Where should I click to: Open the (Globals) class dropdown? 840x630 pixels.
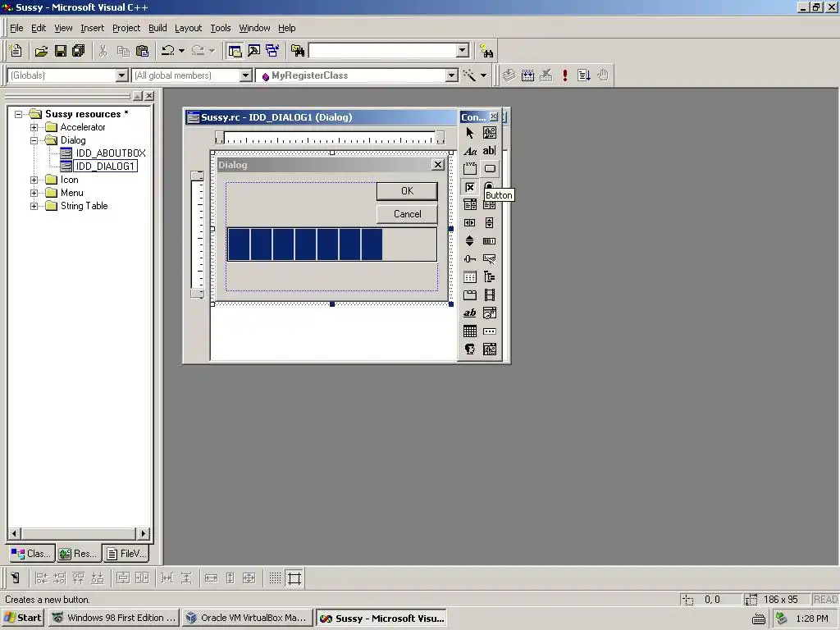(122, 75)
